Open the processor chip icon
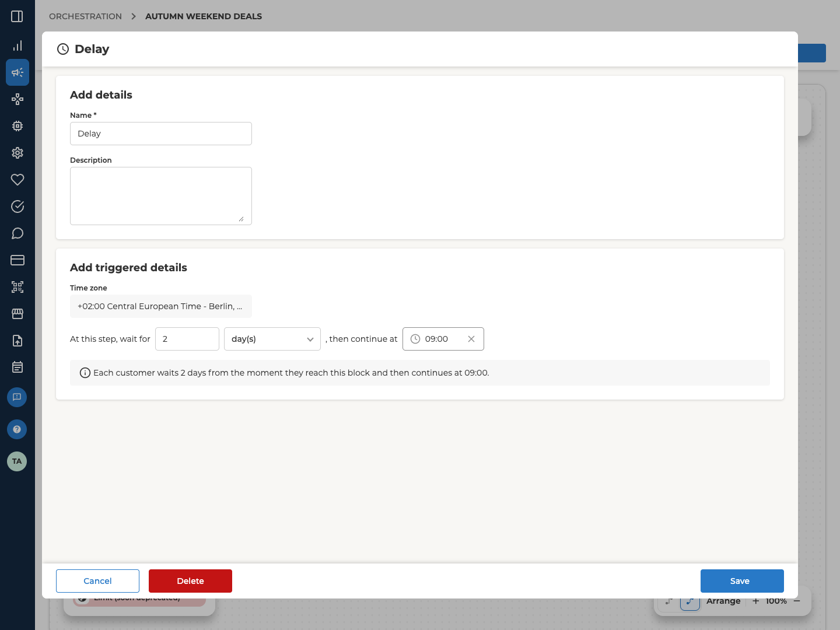The height and width of the screenshot is (630, 840). (17, 126)
